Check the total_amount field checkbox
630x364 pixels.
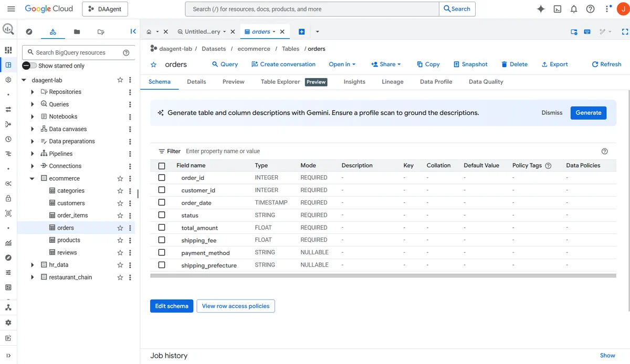(x=162, y=228)
